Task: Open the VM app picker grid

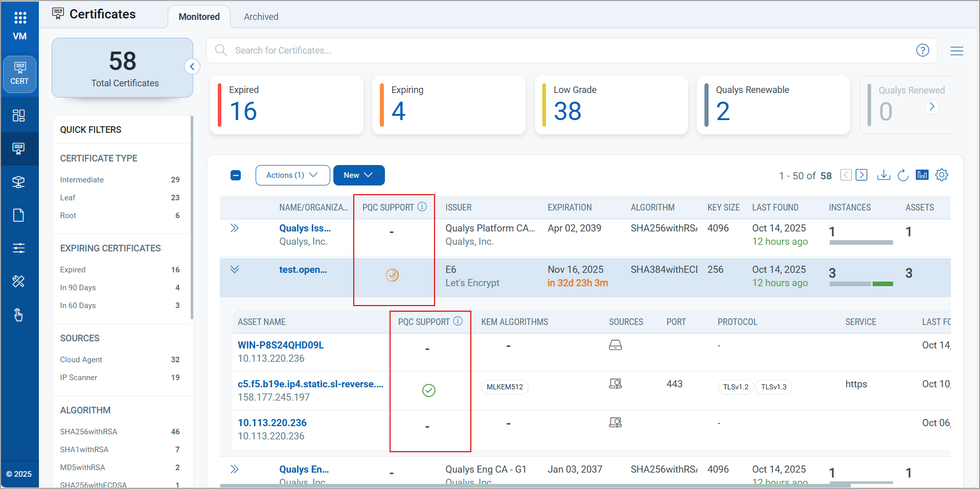Action: click(x=20, y=18)
